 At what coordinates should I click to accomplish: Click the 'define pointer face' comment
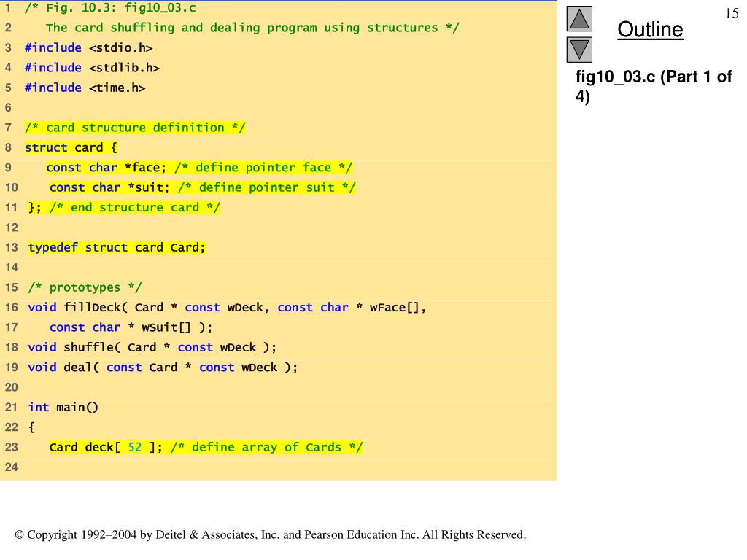[x=263, y=168]
